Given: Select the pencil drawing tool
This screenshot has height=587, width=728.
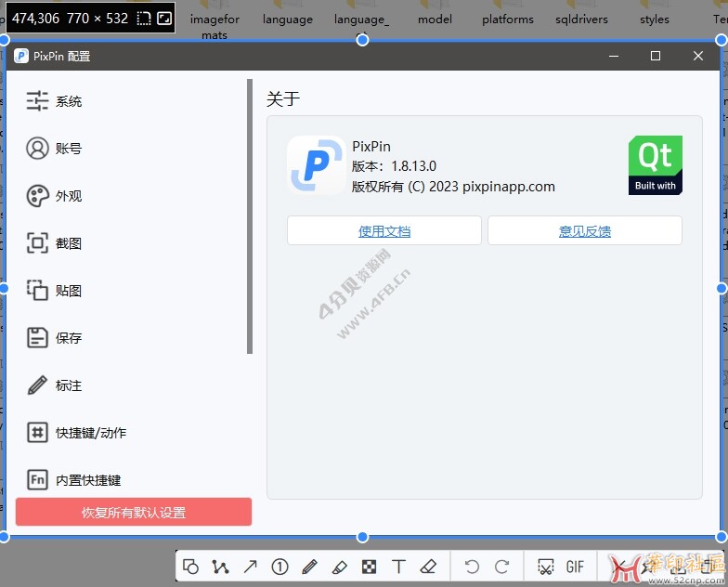Looking at the screenshot, I should (x=309, y=567).
